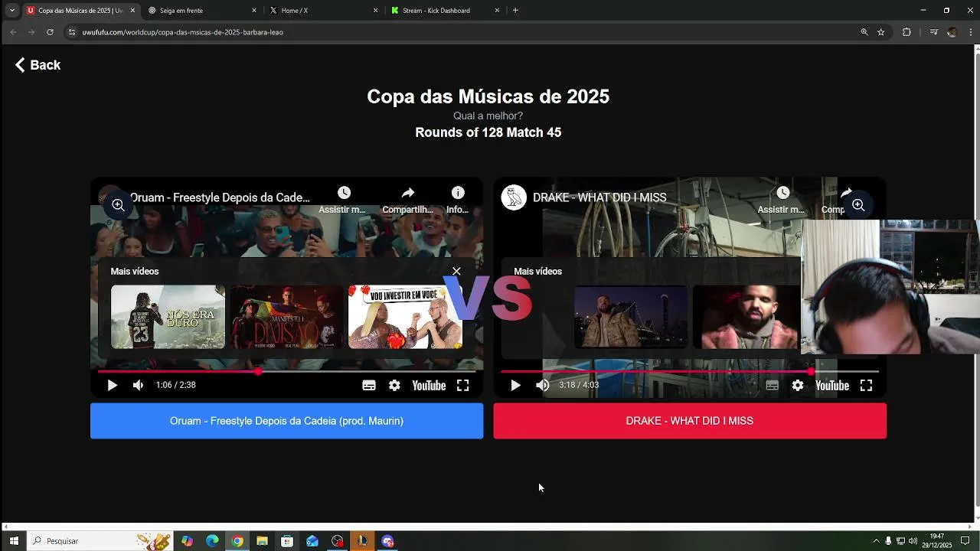
Task: Toggle subtitles on the Oruam video
Action: (369, 386)
